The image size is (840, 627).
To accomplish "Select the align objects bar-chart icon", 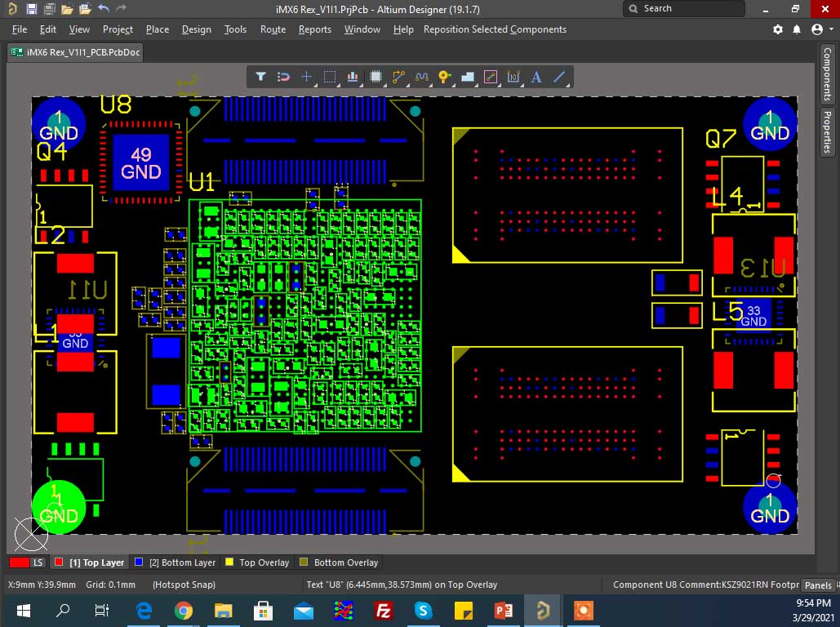I will click(353, 77).
